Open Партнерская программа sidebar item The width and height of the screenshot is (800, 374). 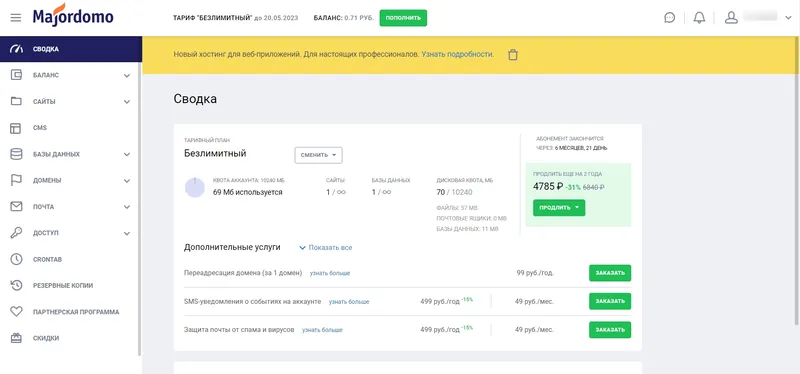[69, 312]
